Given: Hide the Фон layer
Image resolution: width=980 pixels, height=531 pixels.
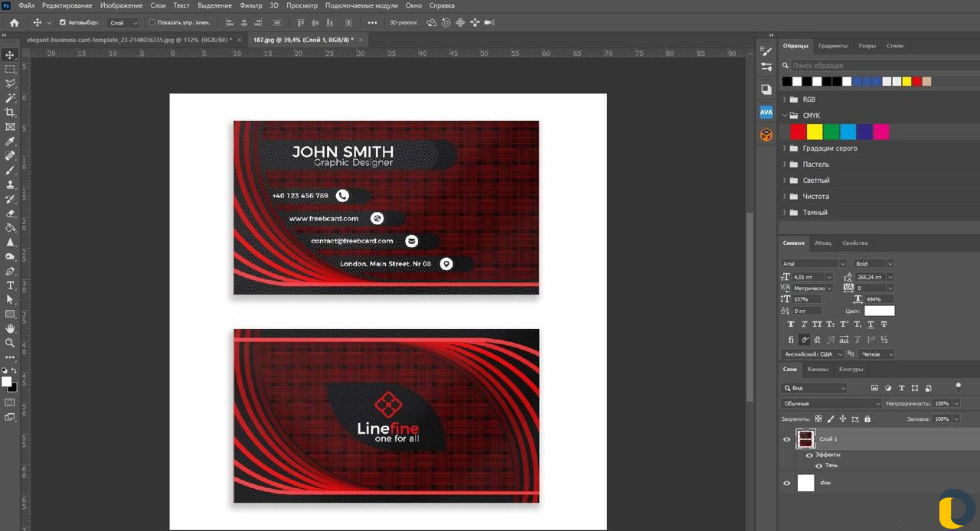Looking at the screenshot, I should tap(786, 483).
